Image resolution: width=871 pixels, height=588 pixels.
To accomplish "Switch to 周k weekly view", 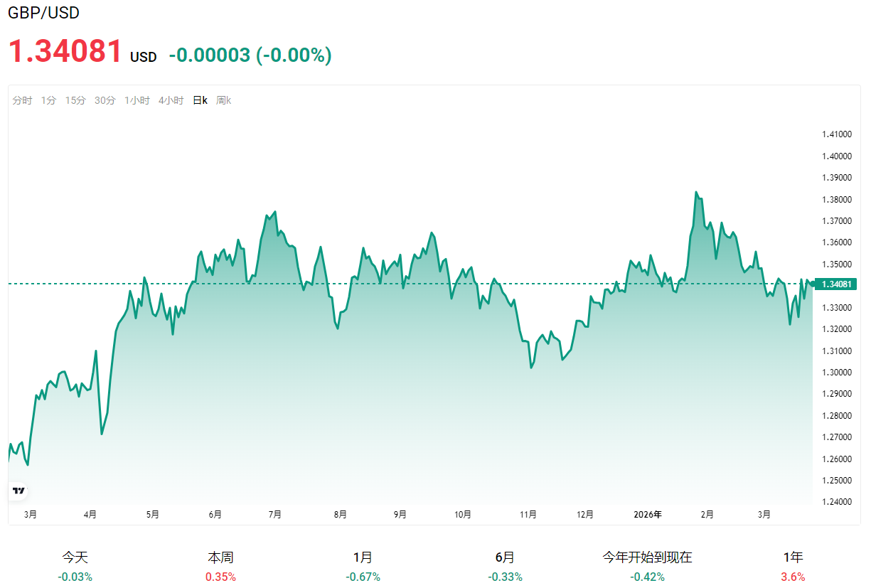I will [x=223, y=100].
